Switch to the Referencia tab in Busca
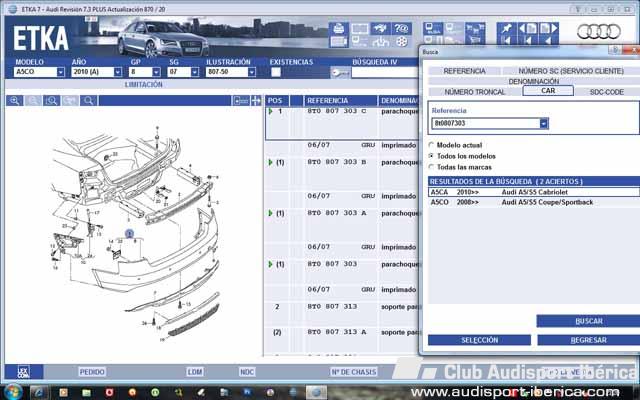The height and width of the screenshot is (400, 640). 464,71
